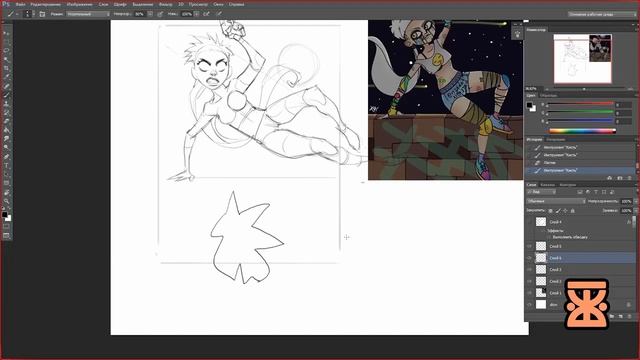Enable airbrush mode in options bar
Viewport: 640px width, 360px height.
coord(207,14)
